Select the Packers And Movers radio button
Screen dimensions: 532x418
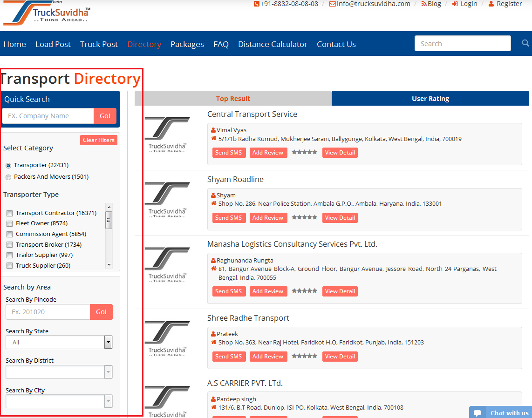pos(8,177)
